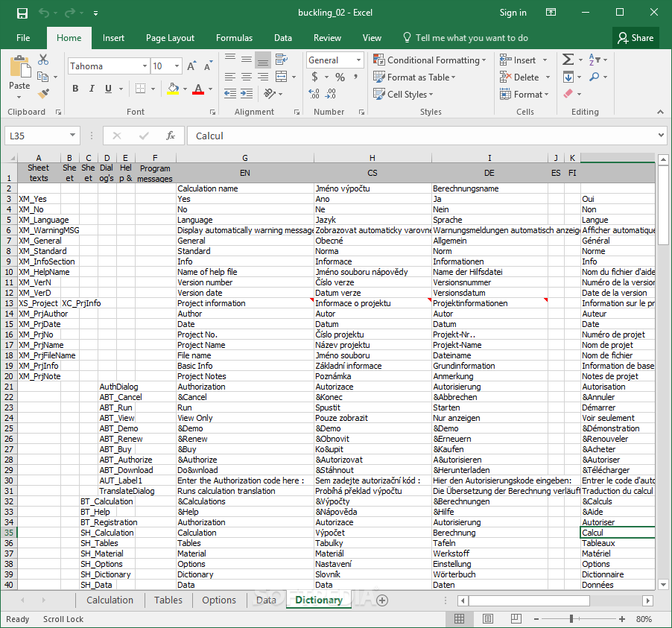This screenshot has height=628, width=672.
Task: Switch to Page Break Preview view
Action: (516, 618)
